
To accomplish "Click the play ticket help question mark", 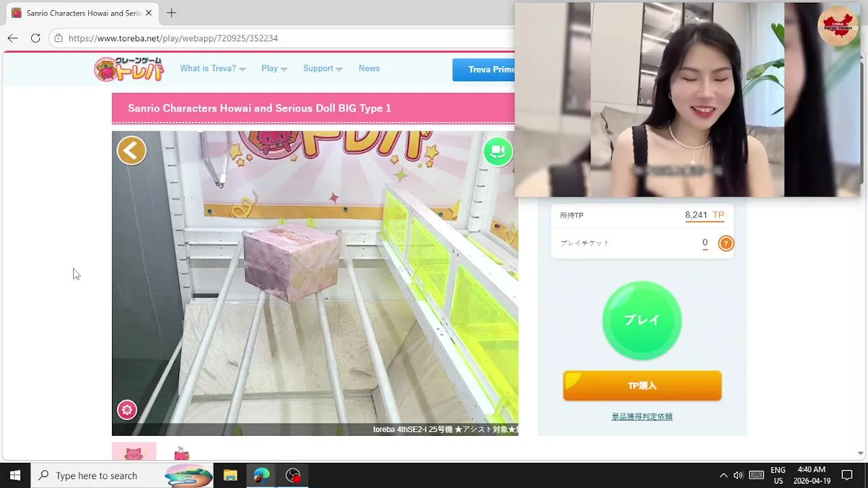I will [x=726, y=243].
